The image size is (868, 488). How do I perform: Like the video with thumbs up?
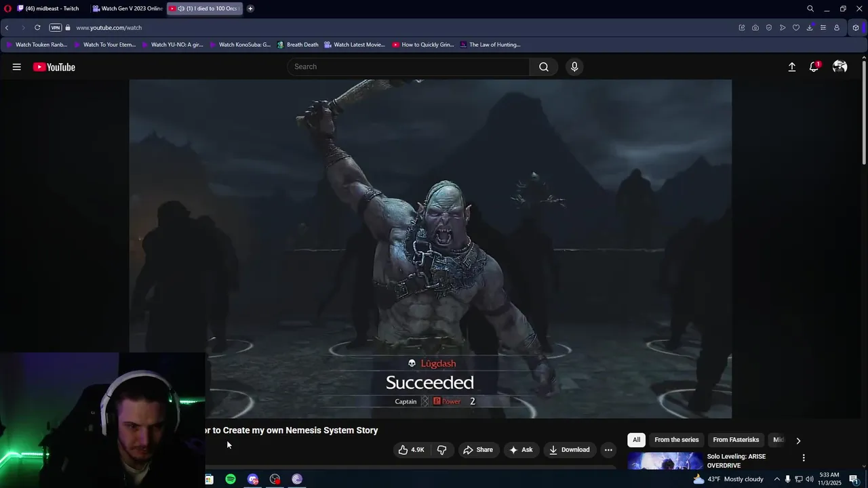coord(412,450)
